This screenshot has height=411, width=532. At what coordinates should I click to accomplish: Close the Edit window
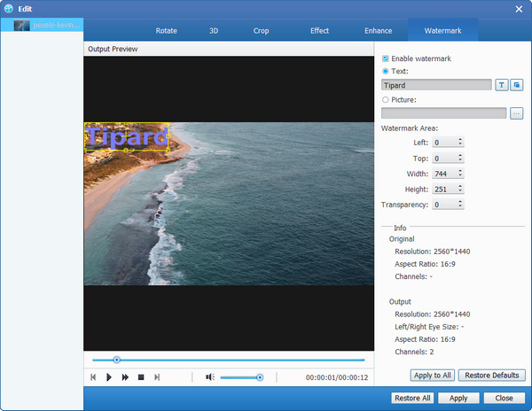(x=519, y=9)
